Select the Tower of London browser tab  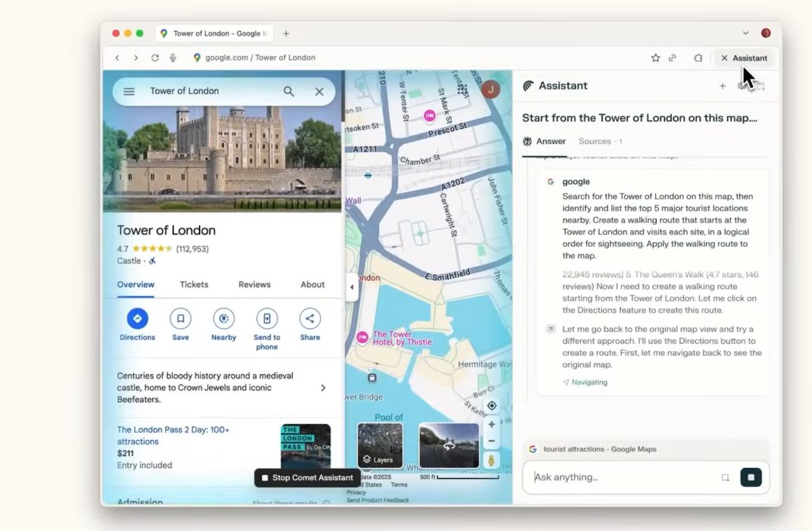click(215, 33)
